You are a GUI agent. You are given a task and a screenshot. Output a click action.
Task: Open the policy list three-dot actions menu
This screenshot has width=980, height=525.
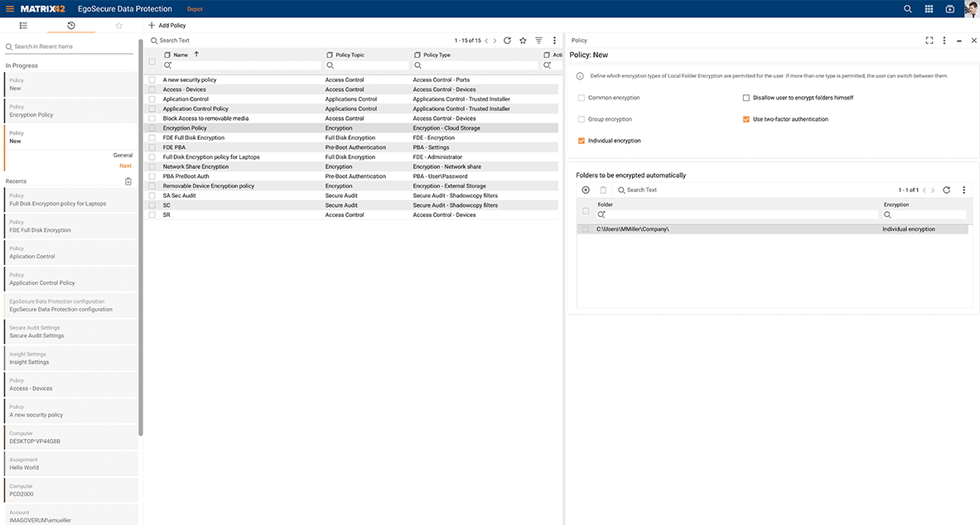coord(553,40)
